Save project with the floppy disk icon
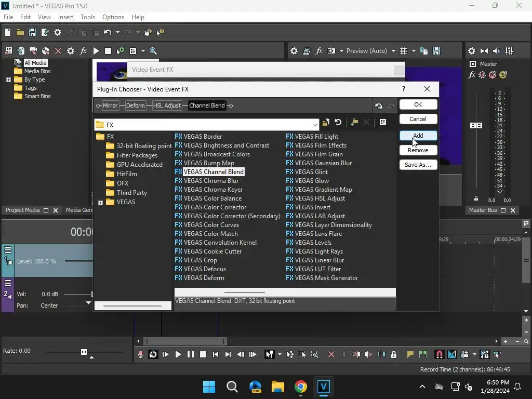Viewport: 532px width, 399px height. [33, 32]
